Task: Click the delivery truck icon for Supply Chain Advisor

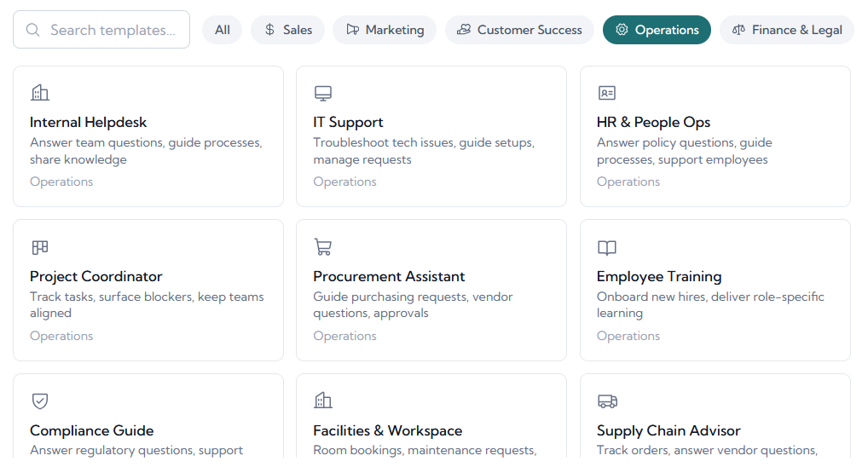Action: tap(606, 401)
